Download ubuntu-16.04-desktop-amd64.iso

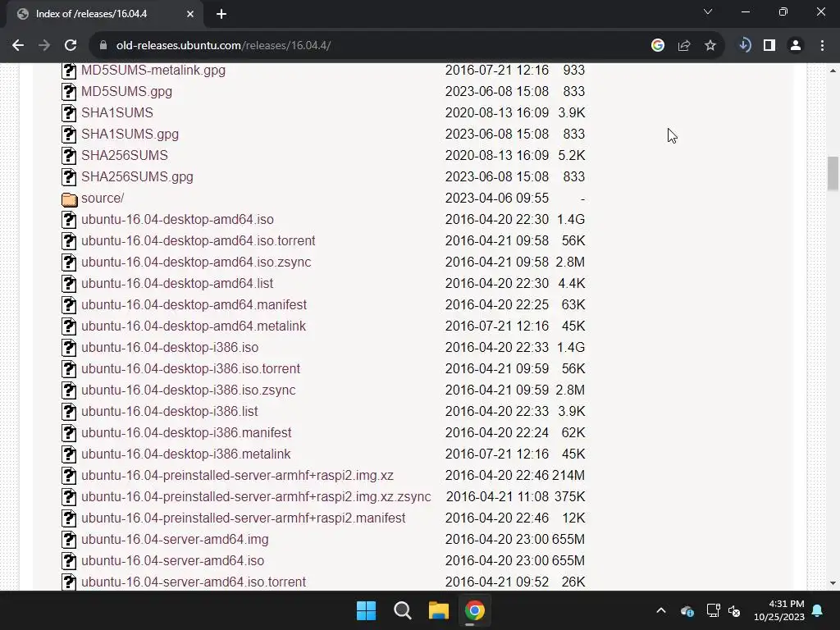[x=177, y=220]
